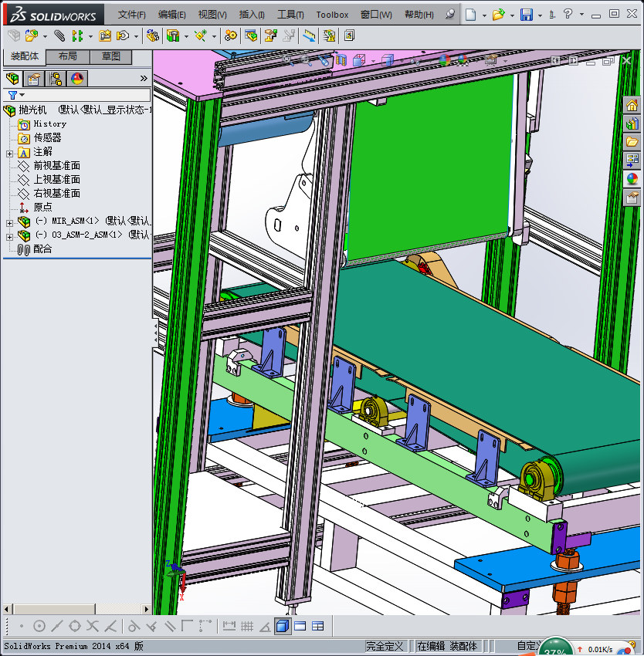
Task: Open the Design Library task pane icon
Action: point(632,123)
